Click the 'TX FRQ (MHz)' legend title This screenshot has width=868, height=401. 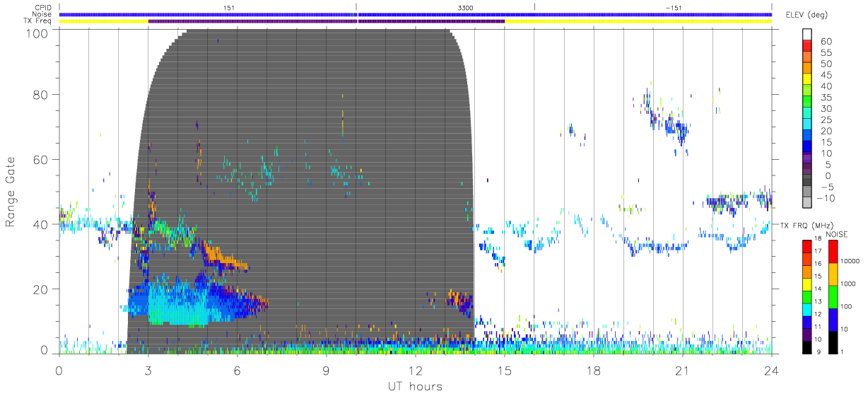(805, 225)
